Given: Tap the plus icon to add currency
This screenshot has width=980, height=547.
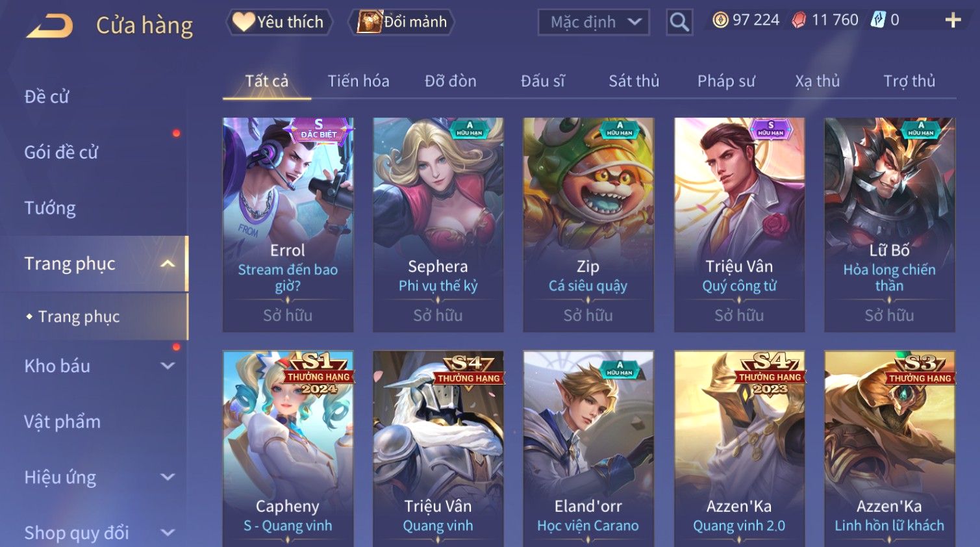Looking at the screenshot, I should 953,21.
